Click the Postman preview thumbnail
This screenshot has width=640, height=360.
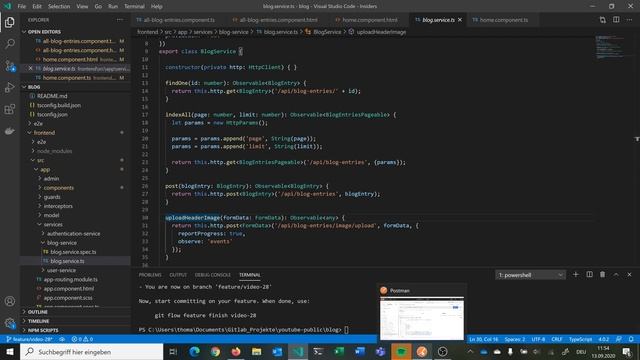(422, 318)
